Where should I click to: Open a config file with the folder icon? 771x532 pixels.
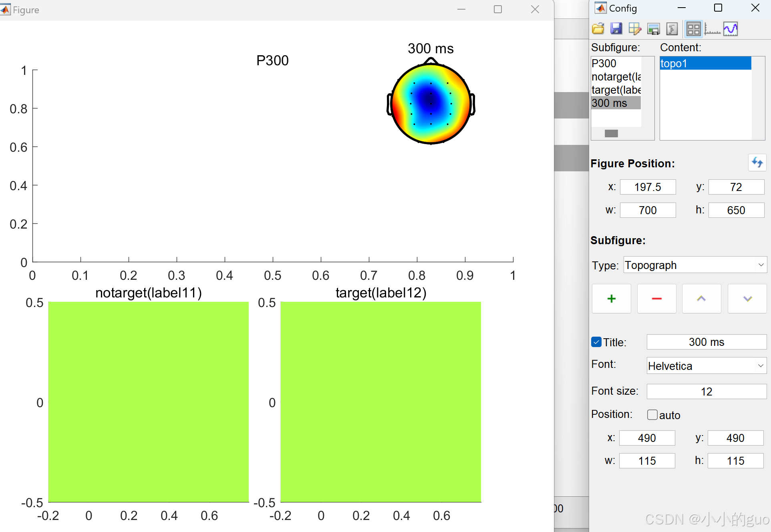tap(598, 29)
